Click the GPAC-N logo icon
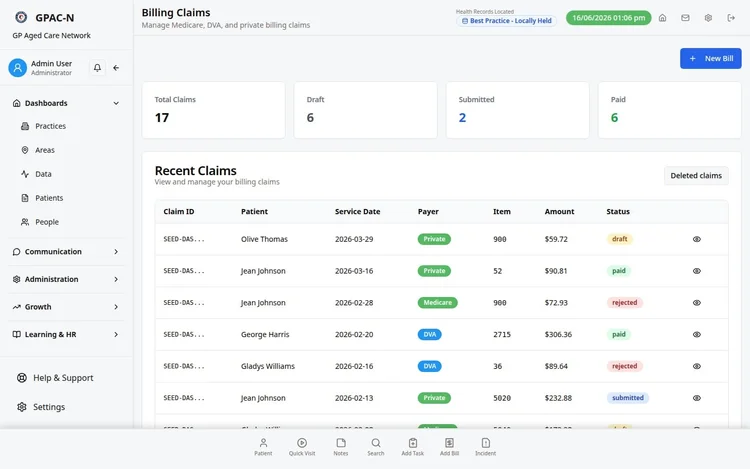The width and height of the screenshot is (750, 469). pos(21,17)
